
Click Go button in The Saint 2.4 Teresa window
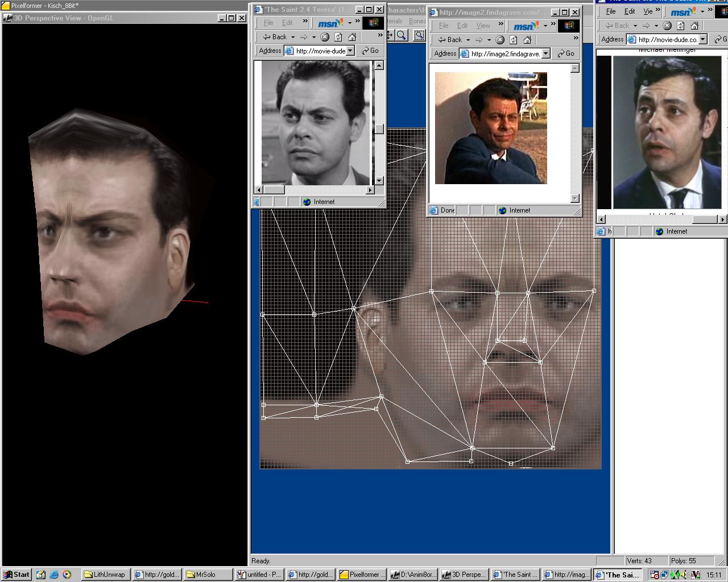[x=370, y=51]
